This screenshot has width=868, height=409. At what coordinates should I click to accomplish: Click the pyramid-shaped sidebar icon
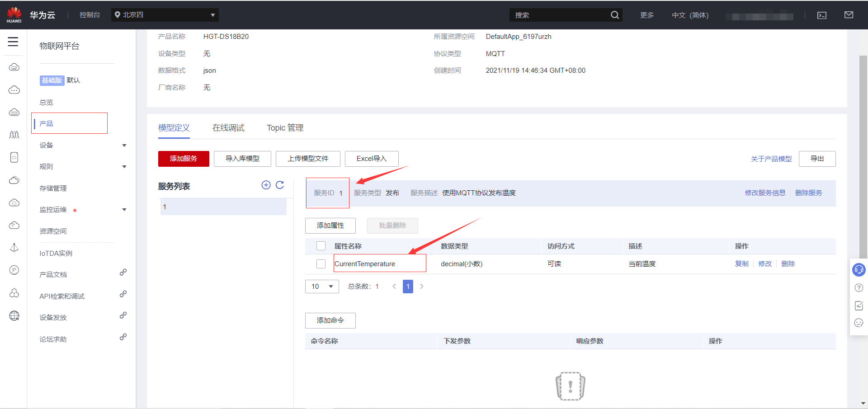14,248
